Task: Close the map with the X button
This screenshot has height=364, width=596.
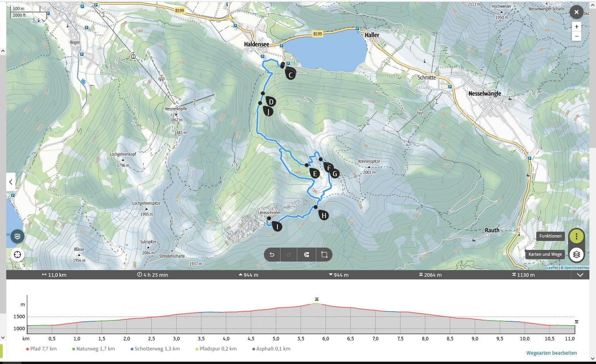Action: tap(576, 12)
